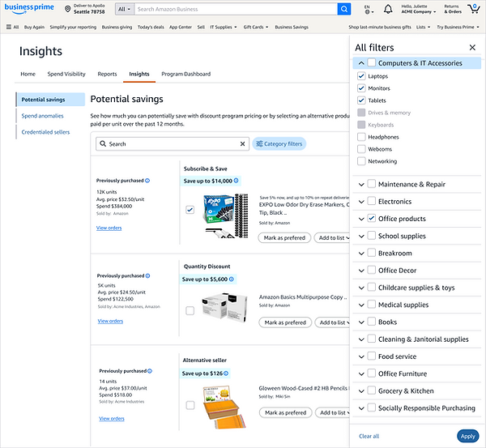Viewport: 486px width, 448px height.
Task: Open Add to list dropdown for EXPO markers
Action: [334, 238]
